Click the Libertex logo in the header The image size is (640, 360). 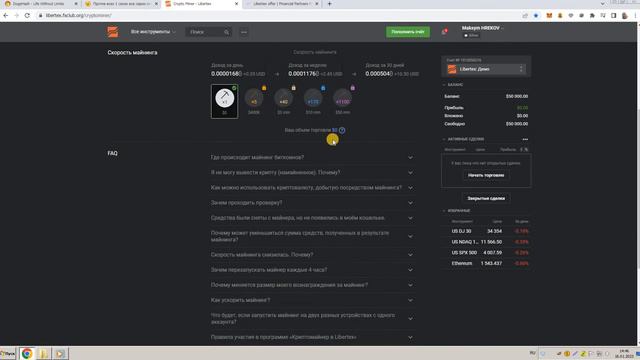(x=113, y=32)
